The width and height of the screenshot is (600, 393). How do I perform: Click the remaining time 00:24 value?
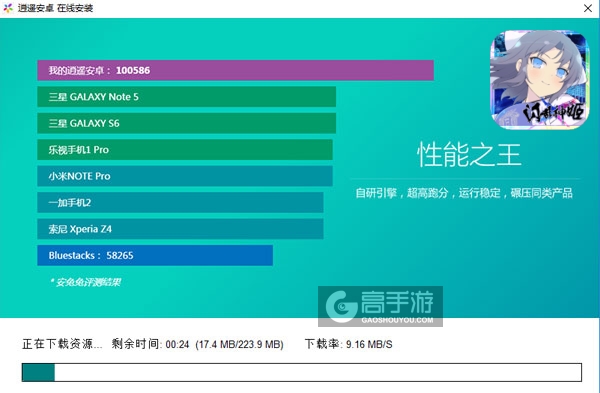pos(178,344)
